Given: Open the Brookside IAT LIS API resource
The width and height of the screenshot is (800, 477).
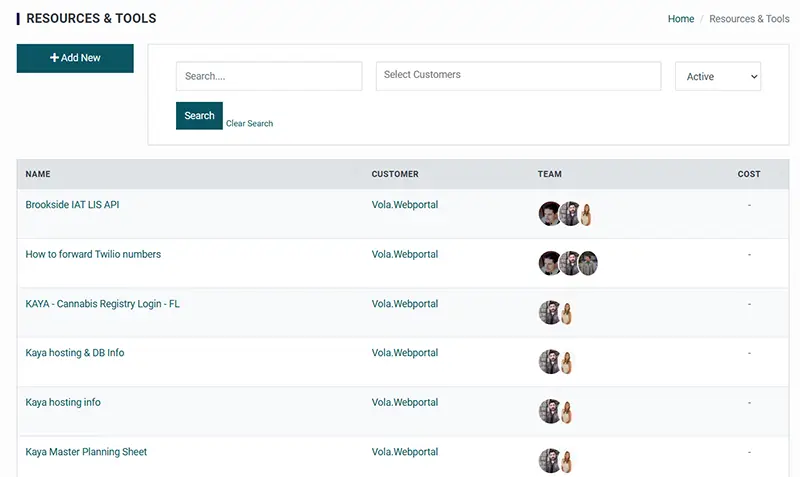Looking at the screenshot, I should click(72, 205).
